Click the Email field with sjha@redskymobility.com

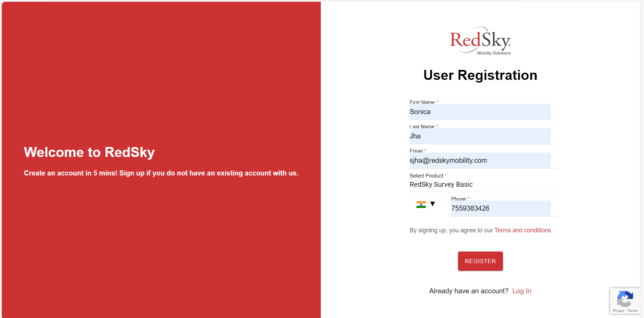tap(480, 160)
